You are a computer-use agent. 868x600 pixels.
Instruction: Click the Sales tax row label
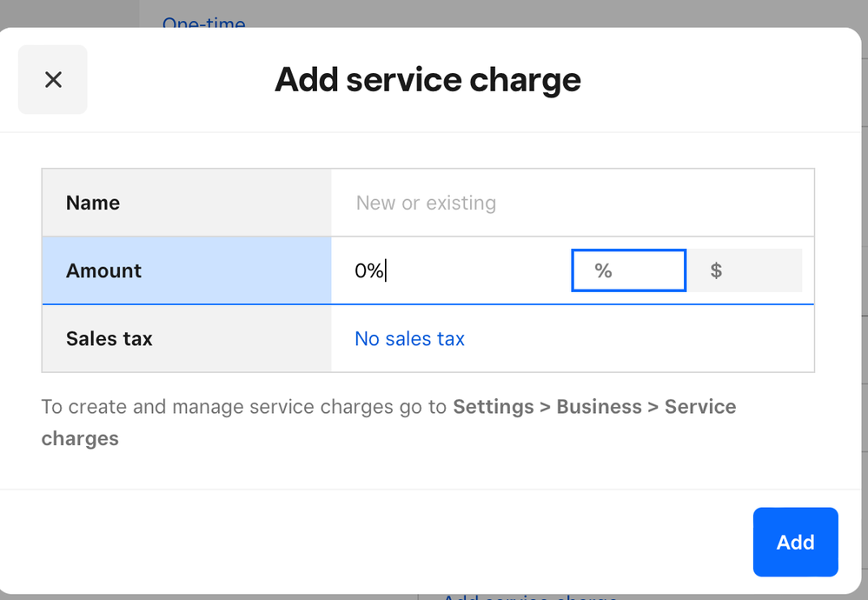click(109, 339)
